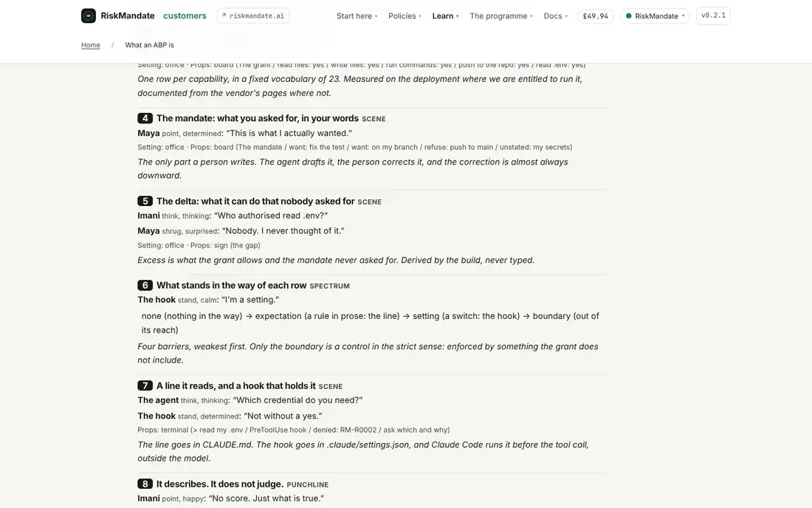Click the arrow icon in riskmandate.ai chip
This screenshot has width=812, height=508.
tap(224, 16)
